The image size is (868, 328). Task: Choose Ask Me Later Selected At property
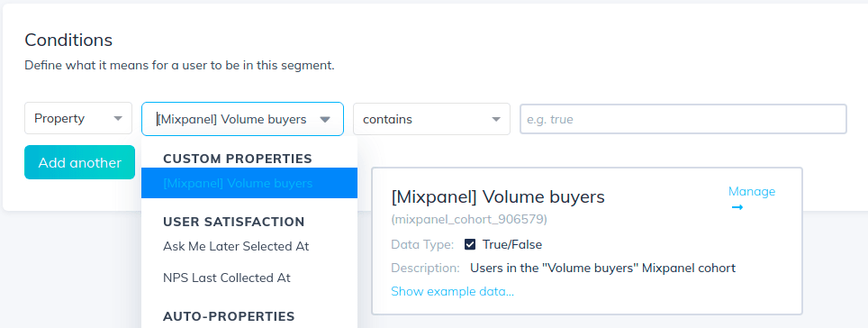tap(236, 246)
